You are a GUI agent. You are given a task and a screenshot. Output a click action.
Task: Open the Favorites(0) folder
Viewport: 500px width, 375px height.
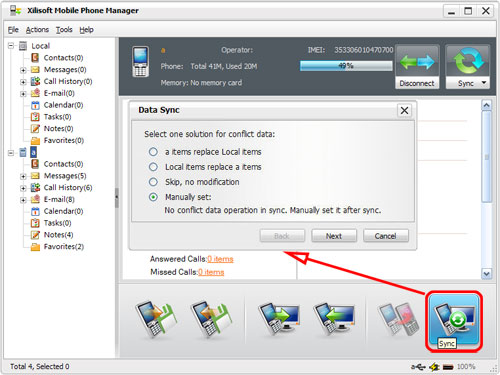click(x=64, y=140)
